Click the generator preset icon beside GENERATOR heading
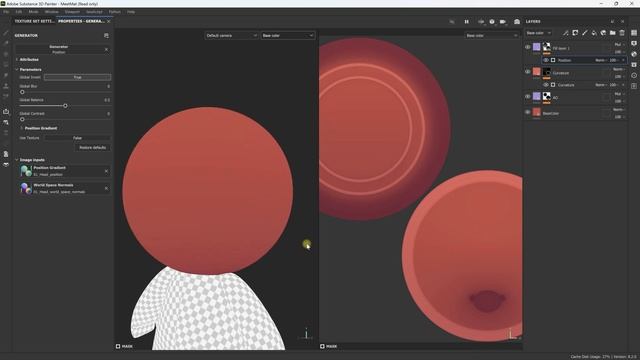Screen dimensions: 640x360 (x=106, y=36)
